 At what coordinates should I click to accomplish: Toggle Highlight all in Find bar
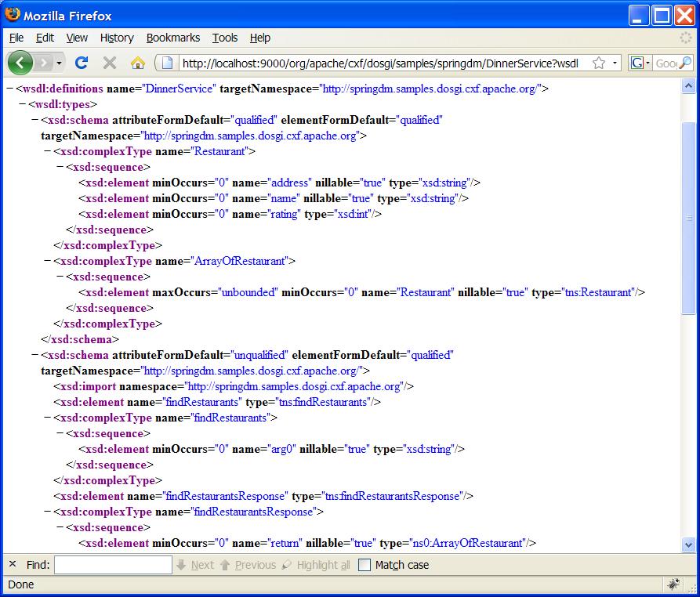pos(316,565)
